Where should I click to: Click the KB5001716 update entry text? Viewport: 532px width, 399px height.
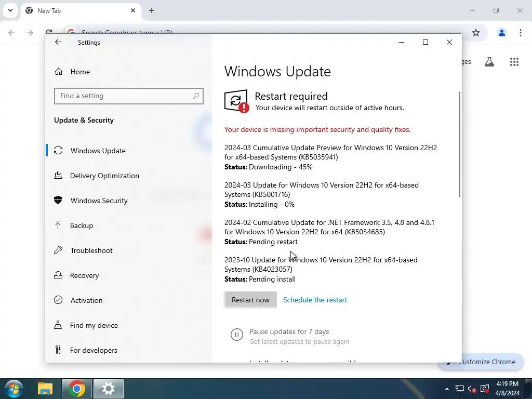tap(321, 190)
